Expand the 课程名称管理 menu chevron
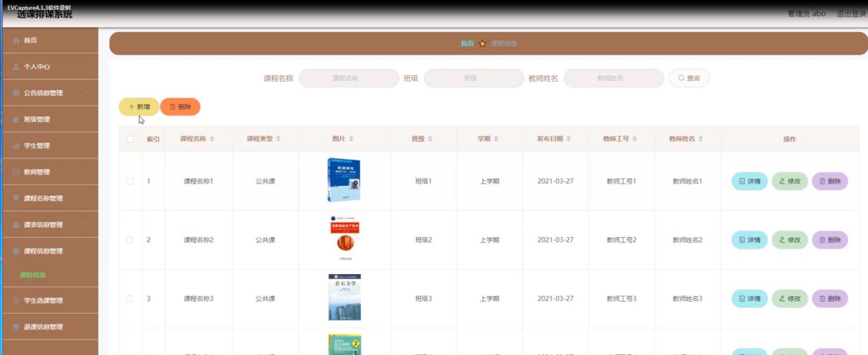Image resolution: width=868 pixels, height=355 pixels. pos(86,198)
